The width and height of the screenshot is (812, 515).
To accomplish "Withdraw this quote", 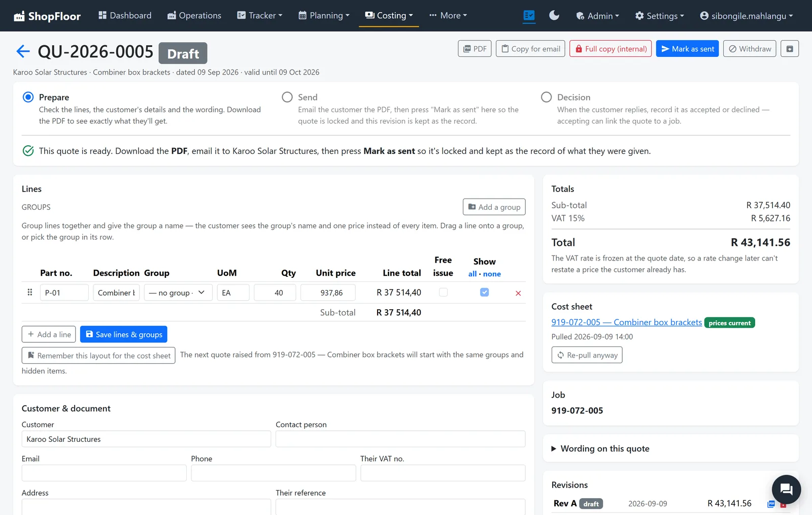I will click(750, 49).
